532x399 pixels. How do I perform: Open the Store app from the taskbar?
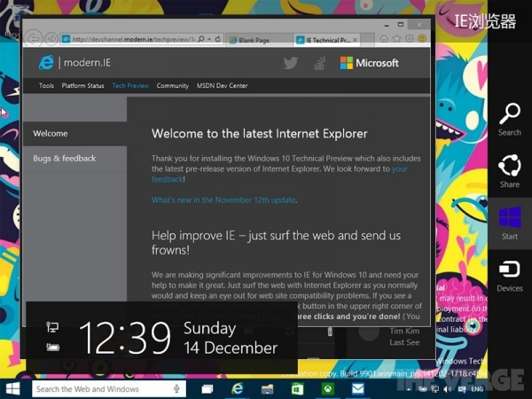click(x=297, y=389)
